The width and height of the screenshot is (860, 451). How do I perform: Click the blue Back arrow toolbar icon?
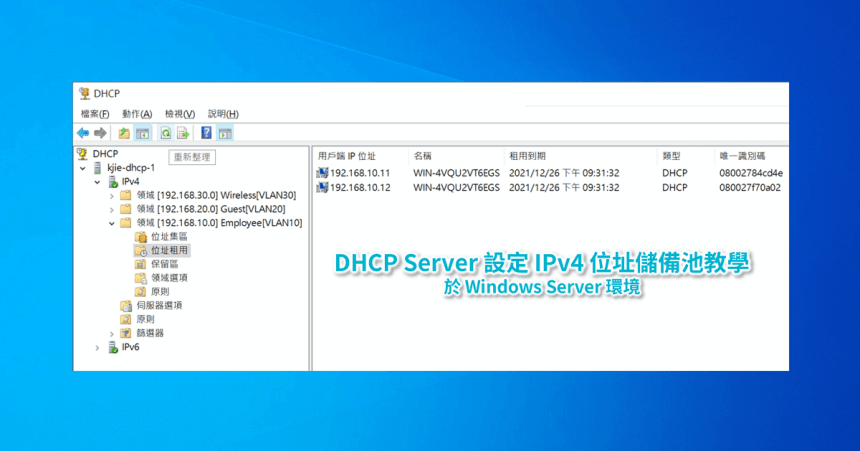[x=83, y=133]
